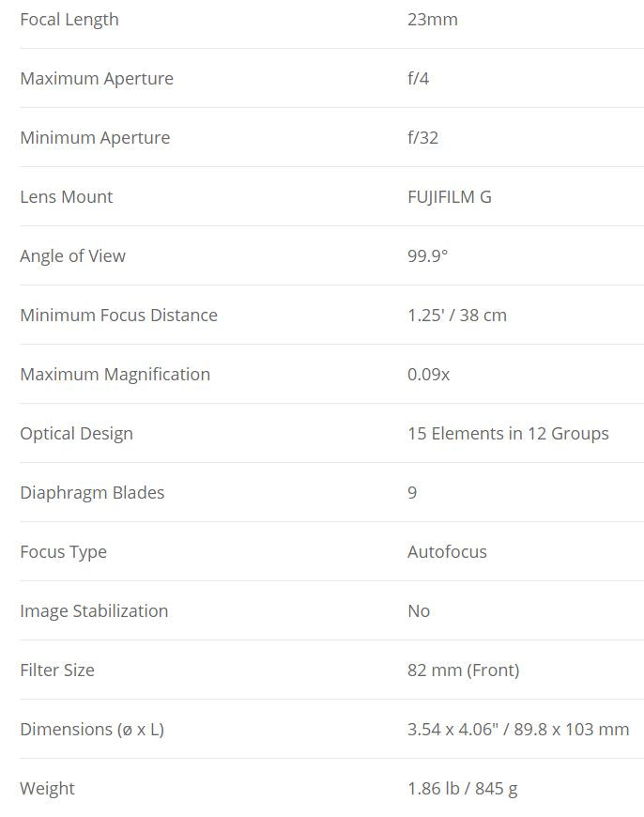Click the Dimensions (ø x L) label
Image resolution: width=644 pixels, height=817 pixels.
pyautogui.click(x=92, y=730)
